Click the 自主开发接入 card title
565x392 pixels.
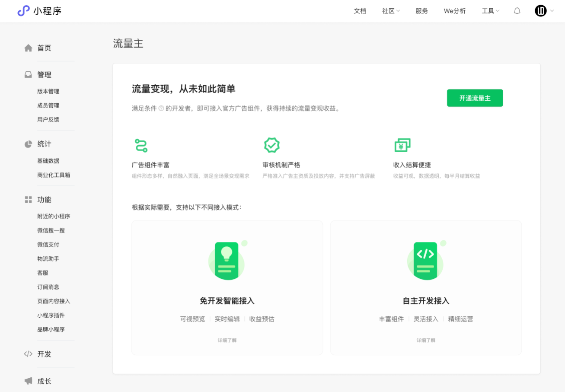pos(426,301)
